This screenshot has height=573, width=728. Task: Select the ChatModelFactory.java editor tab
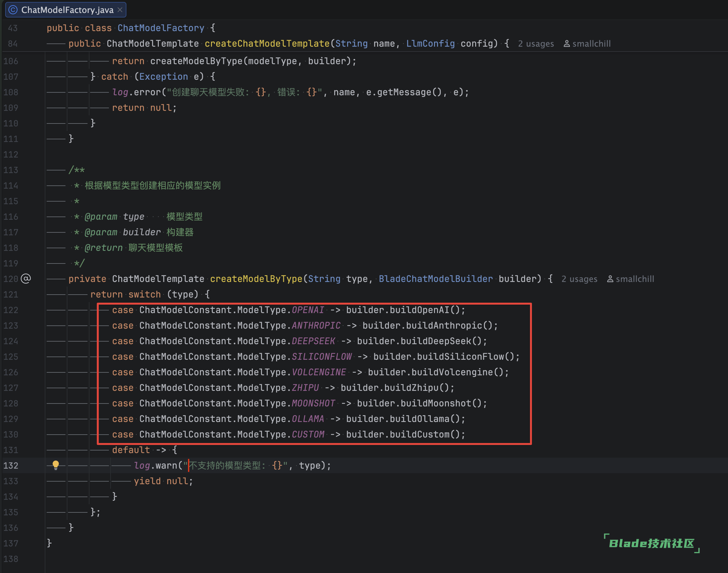click(x=67, y=10)
